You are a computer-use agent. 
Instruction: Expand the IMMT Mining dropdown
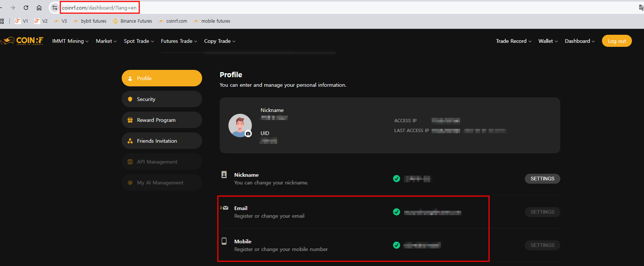point(70,41)
